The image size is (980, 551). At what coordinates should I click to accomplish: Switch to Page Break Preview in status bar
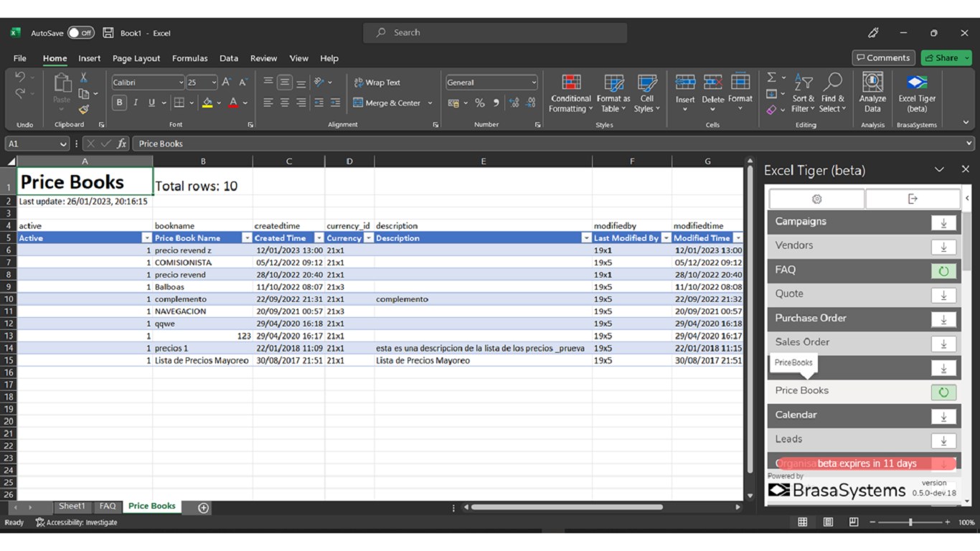pyautogui.click(x=854, y=522)
